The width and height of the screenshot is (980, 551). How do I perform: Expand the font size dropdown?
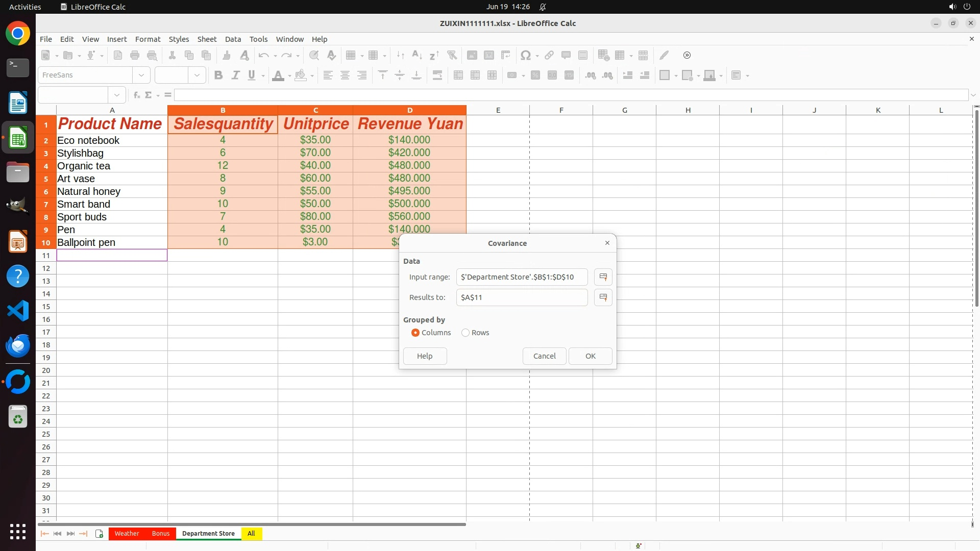(x=197, y=76)
